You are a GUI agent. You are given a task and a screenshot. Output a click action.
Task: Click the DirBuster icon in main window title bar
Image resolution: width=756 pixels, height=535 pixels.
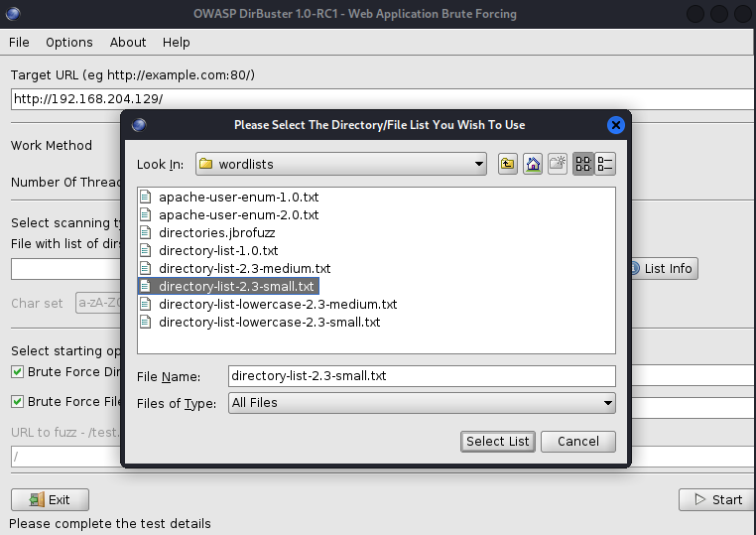point(13,14)
